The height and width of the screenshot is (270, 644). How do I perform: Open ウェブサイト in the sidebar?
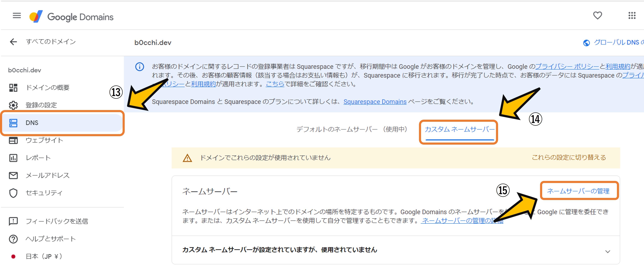pyautogui.click(x=44, y=140)
